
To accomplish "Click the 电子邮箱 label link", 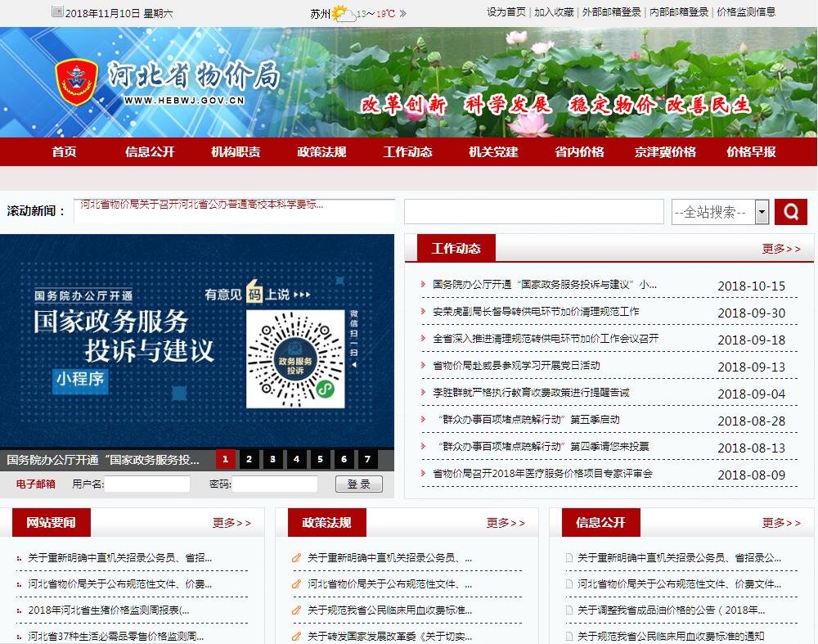I will tap(35, 484).
